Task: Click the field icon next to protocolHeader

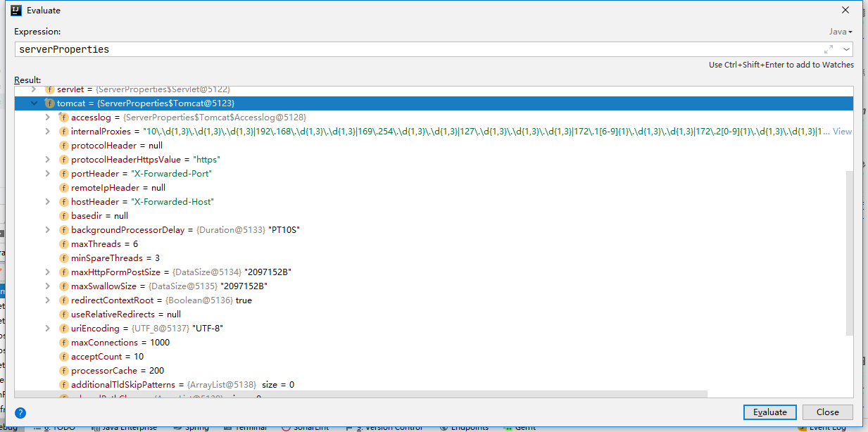Action: pos(63,146)
